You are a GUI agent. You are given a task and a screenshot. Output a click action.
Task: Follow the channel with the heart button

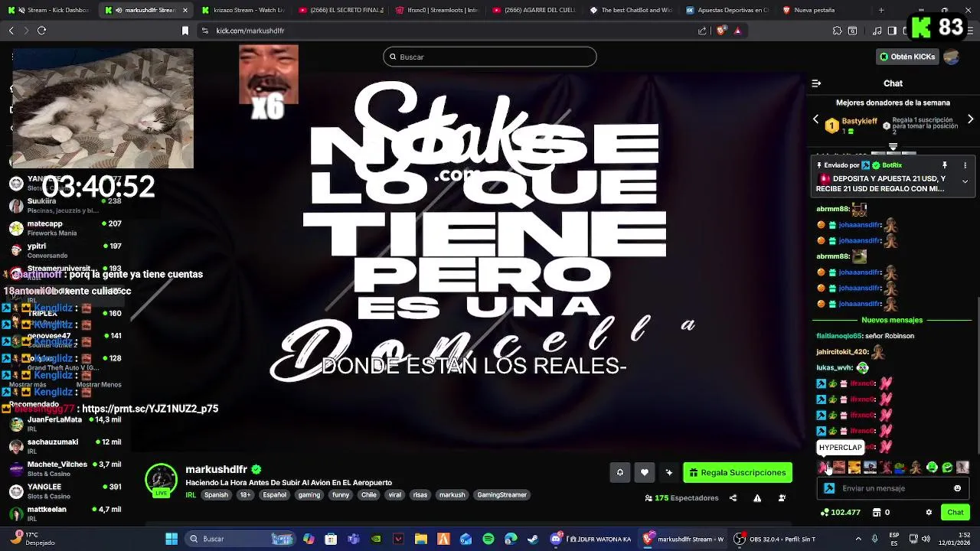coord(645,473)
